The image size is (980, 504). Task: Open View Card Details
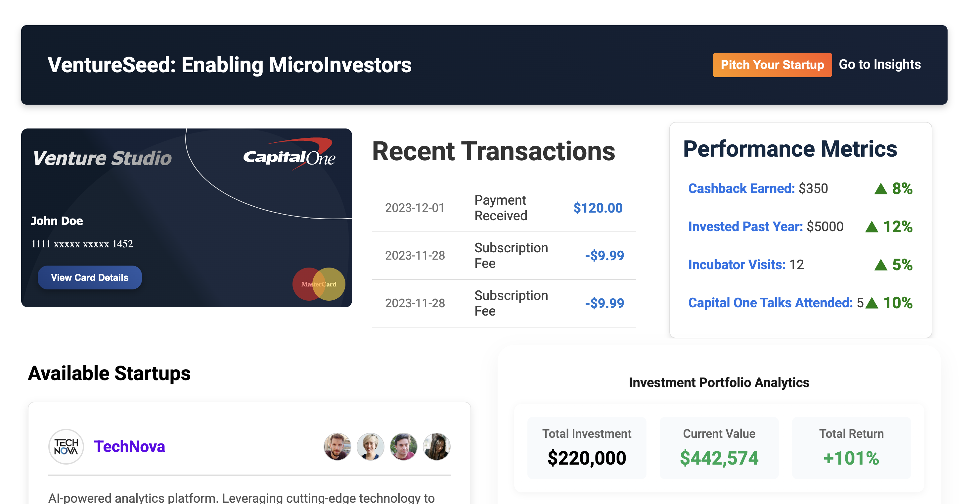(x=90, y=277)
